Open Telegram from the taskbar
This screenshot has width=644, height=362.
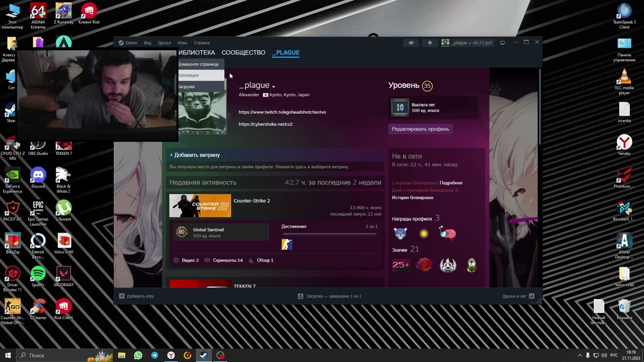tap(154, 355)
